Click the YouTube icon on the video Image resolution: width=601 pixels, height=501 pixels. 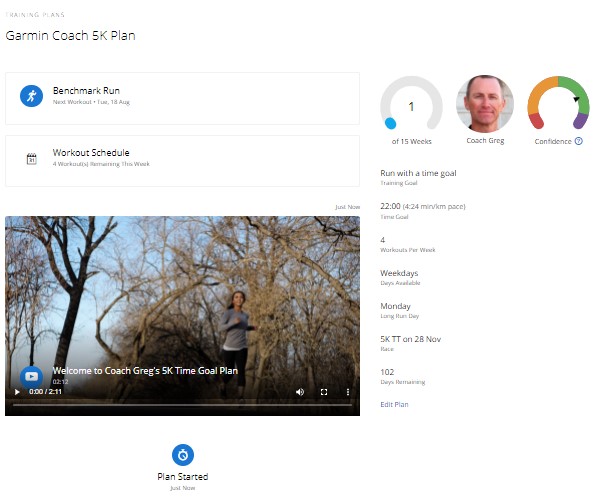pyautogui.click(x=31, y=377)
